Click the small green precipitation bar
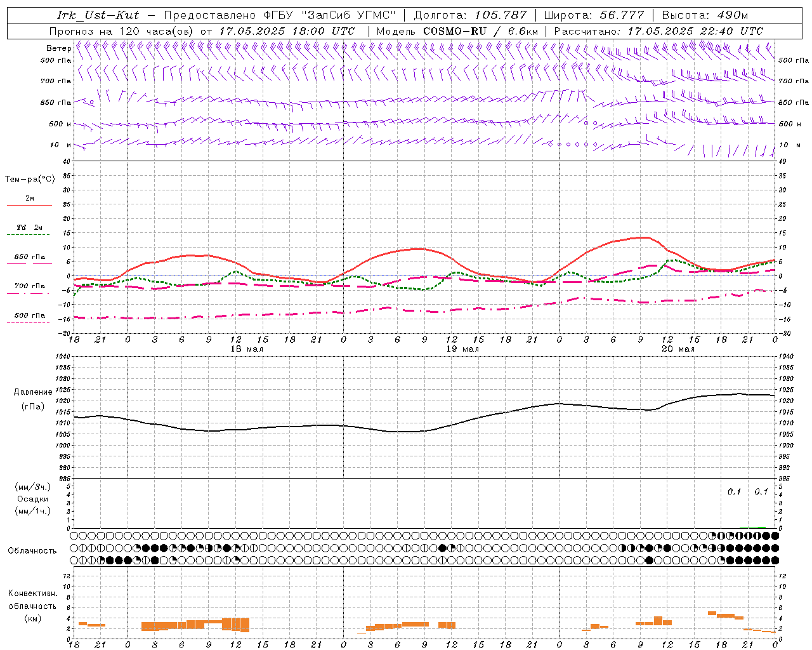 click(761, 527)
